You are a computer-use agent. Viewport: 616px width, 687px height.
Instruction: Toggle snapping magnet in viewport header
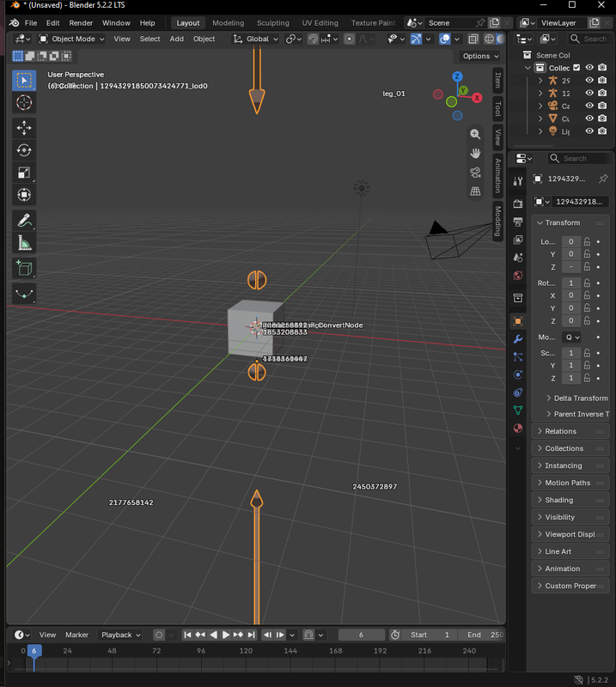coord(313,39)
